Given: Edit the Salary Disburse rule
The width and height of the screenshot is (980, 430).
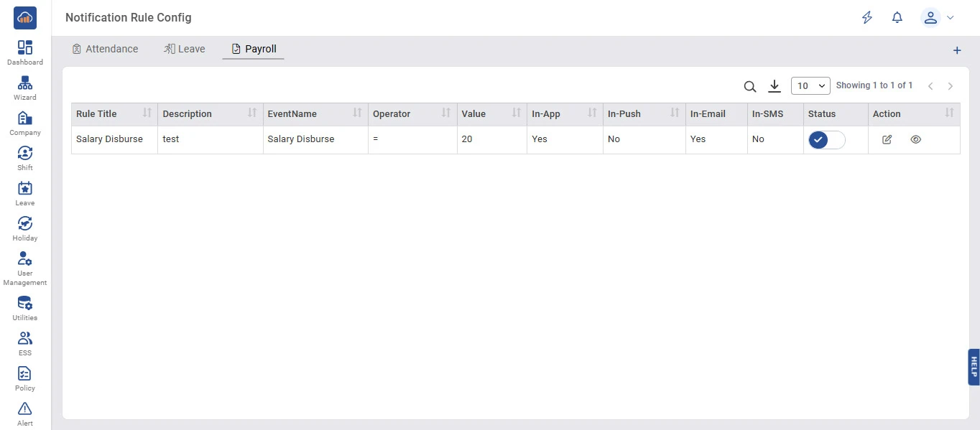Looking at the screenshot, I should tap(887, 139).
